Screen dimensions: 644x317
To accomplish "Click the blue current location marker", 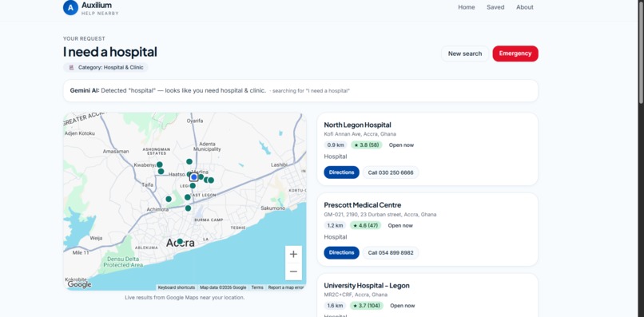I will [194, 177].
